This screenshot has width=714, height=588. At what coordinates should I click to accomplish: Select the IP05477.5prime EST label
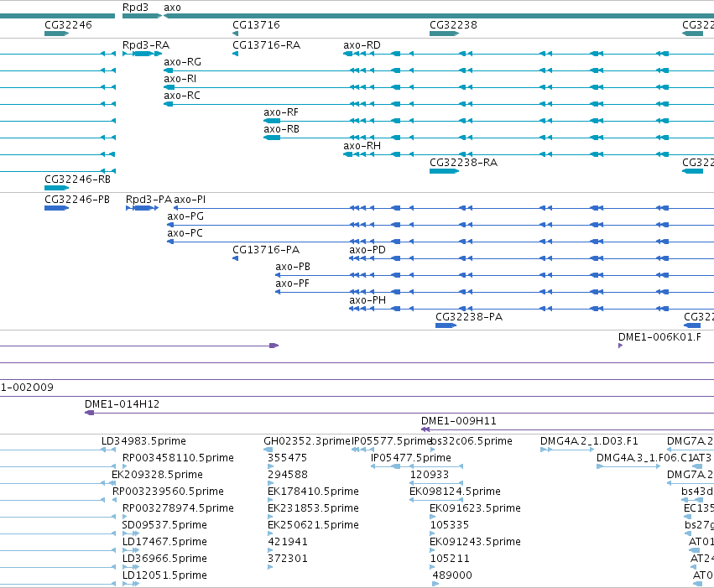tap(411, 458)
